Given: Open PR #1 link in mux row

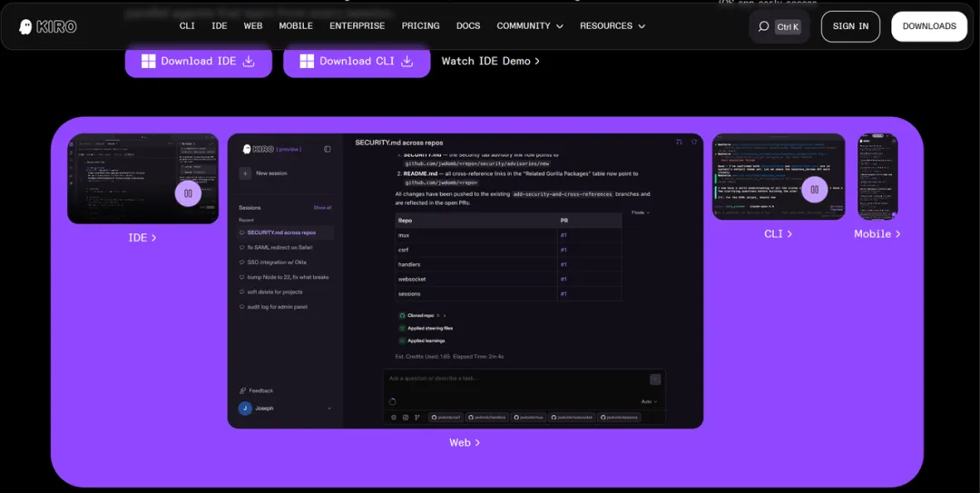Looking at the screenshot, I should coord(563,235).
